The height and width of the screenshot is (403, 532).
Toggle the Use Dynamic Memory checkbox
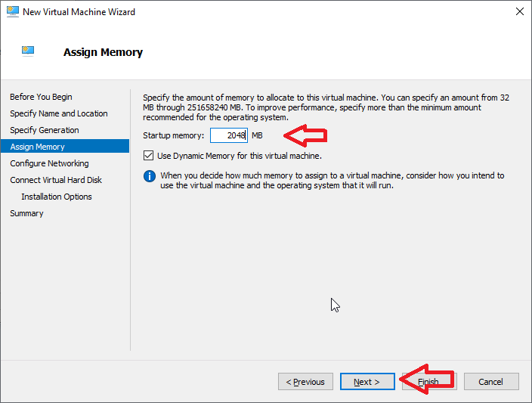[x=148, y=156]
